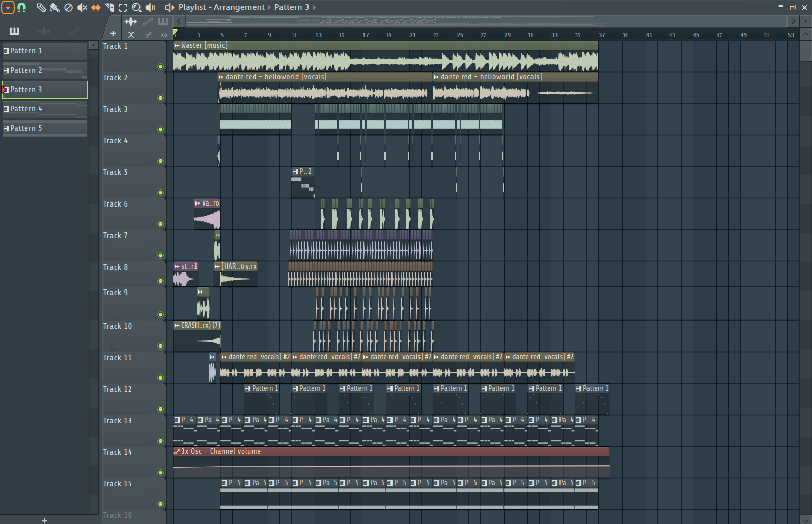Image resolution: width=812 pixels, height=524 pixels.
Task: Open the CRASH clip menu on Track 10
Action: [177, 325]
